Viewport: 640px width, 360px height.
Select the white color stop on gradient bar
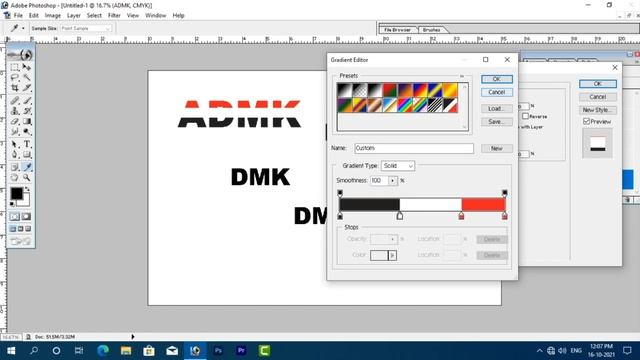click(x=400, y=216)
